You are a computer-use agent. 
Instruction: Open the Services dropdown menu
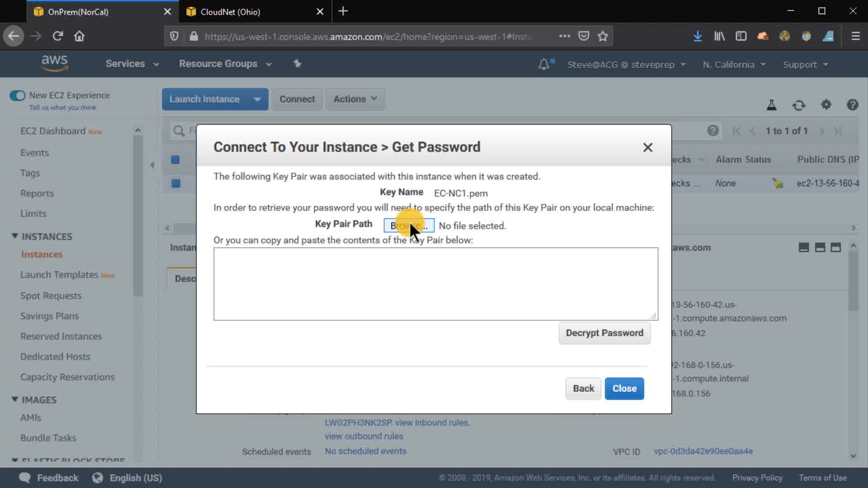(x=132, y=64)
